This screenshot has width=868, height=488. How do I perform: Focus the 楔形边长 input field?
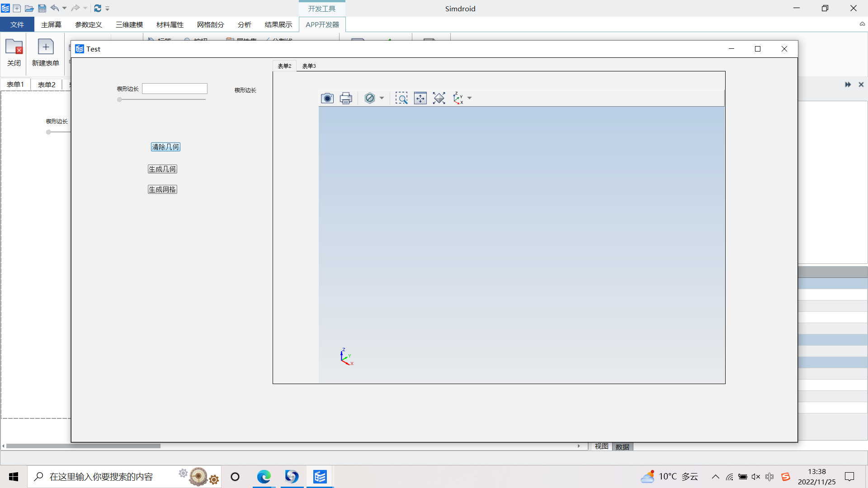click(x=175, y=89)
